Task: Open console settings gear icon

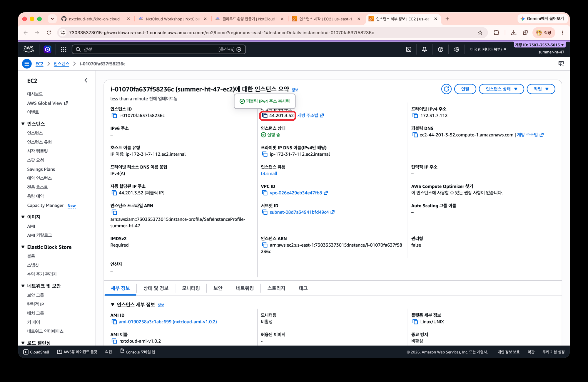Action: [457, 49]
